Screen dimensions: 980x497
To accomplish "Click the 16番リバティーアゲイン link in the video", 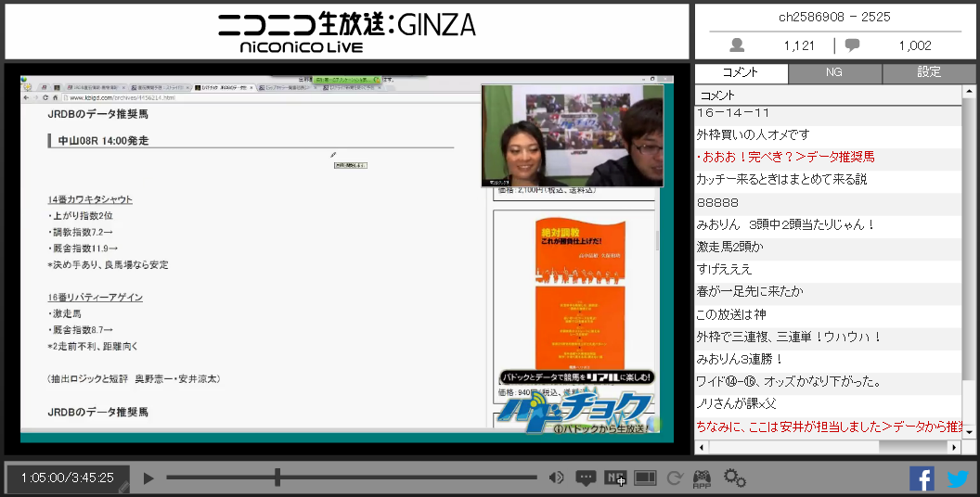I will pyautogui.click(x=95, y=298).
